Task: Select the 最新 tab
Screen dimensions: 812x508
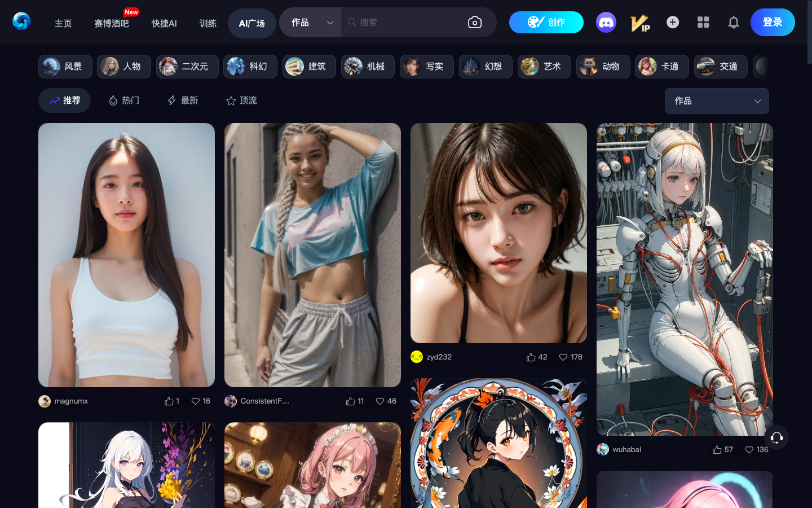Action: [183, 100]
